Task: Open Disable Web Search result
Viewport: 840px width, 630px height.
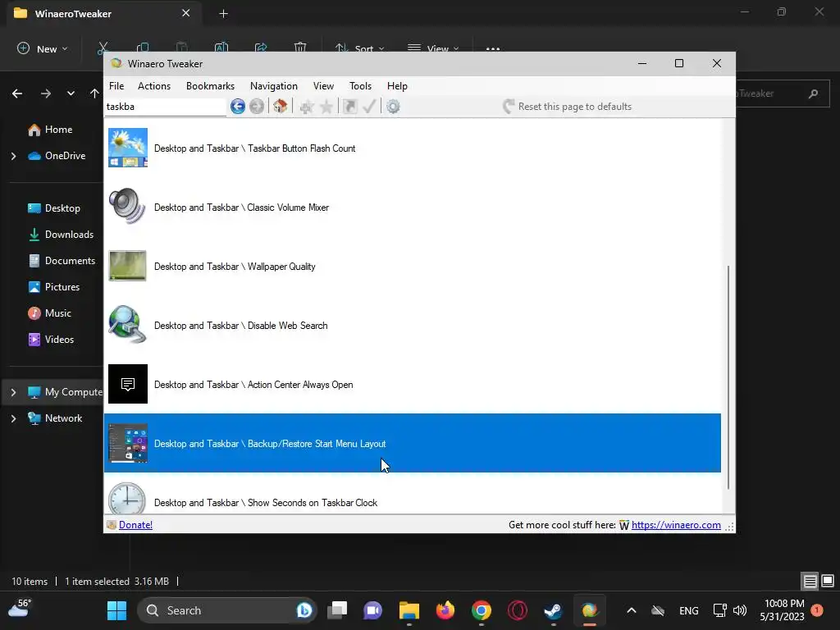Action: (x=412, y=325)
